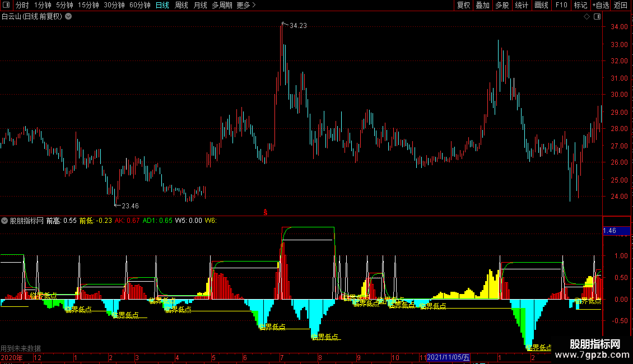Image resolution: width=633 pixels, height=364 pixels.
Task: Click the 用到未来数据 notice text
Action: pos(21,348)
